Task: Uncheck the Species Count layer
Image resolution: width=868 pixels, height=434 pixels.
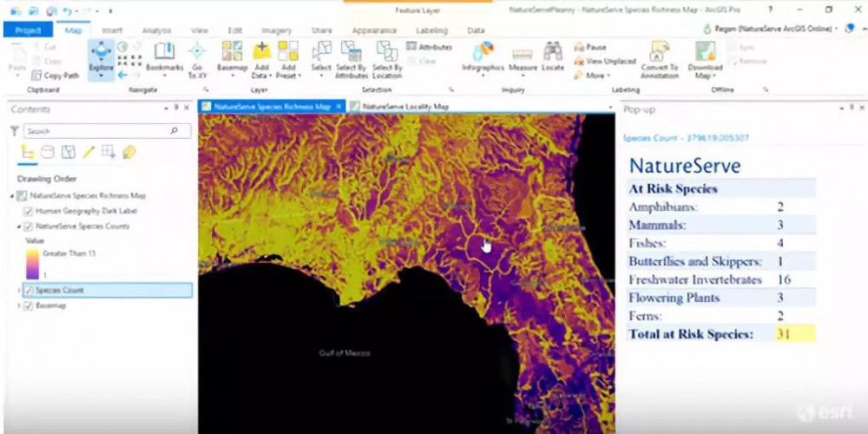Action: (29, 290)
